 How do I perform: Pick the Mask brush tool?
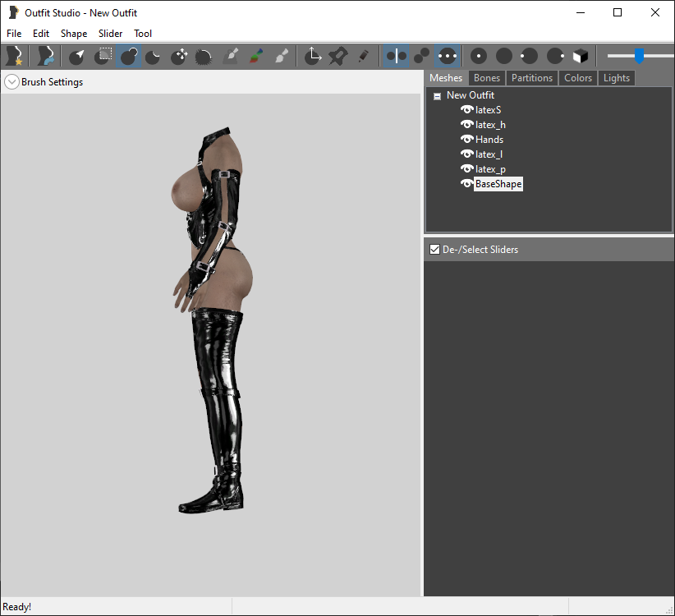[103, 56]
